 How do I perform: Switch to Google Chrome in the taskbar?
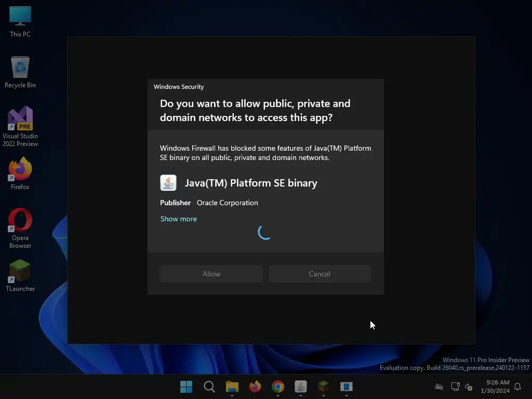click(x=278, y=387)
